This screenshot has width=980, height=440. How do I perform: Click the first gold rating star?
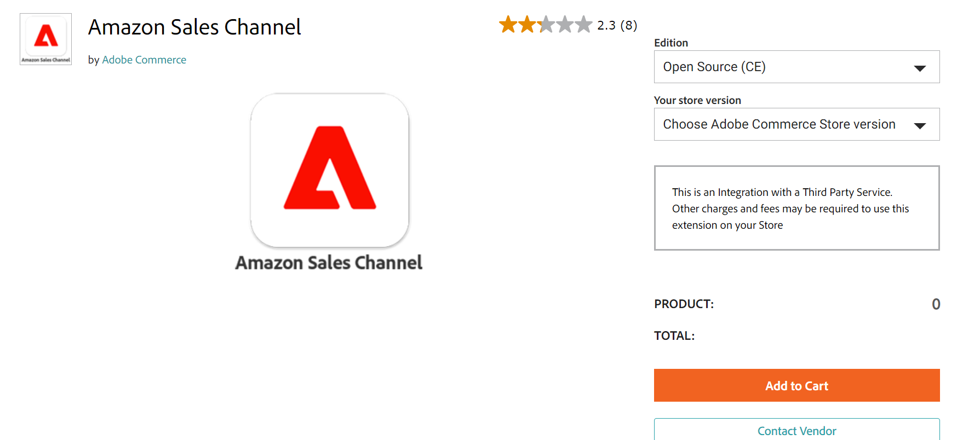tap(508, 25)
